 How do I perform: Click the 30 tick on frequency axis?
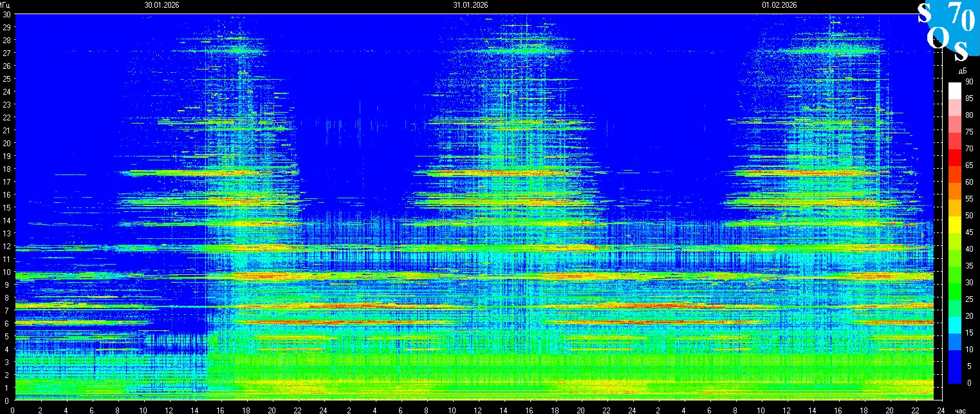point(6,14)
